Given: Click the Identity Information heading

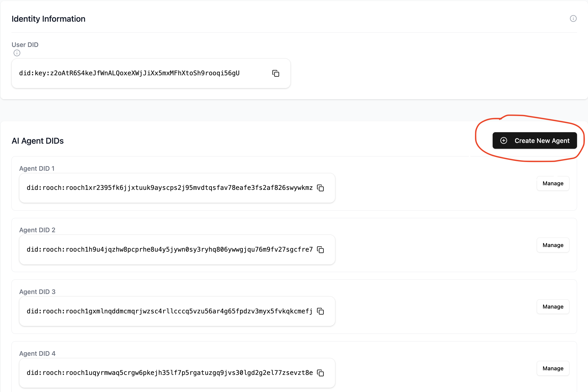Looking at the screenshot, I should (48, 19).
